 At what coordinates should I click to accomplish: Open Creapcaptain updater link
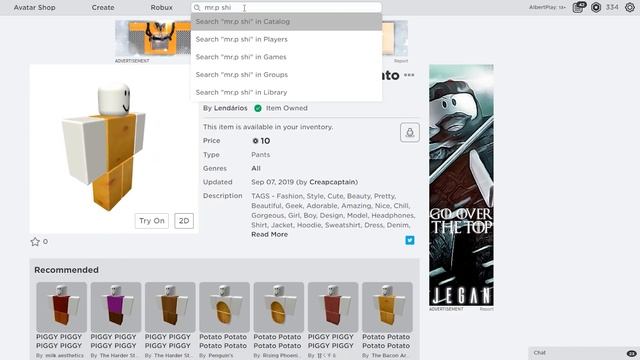click(x=333, y=182)
